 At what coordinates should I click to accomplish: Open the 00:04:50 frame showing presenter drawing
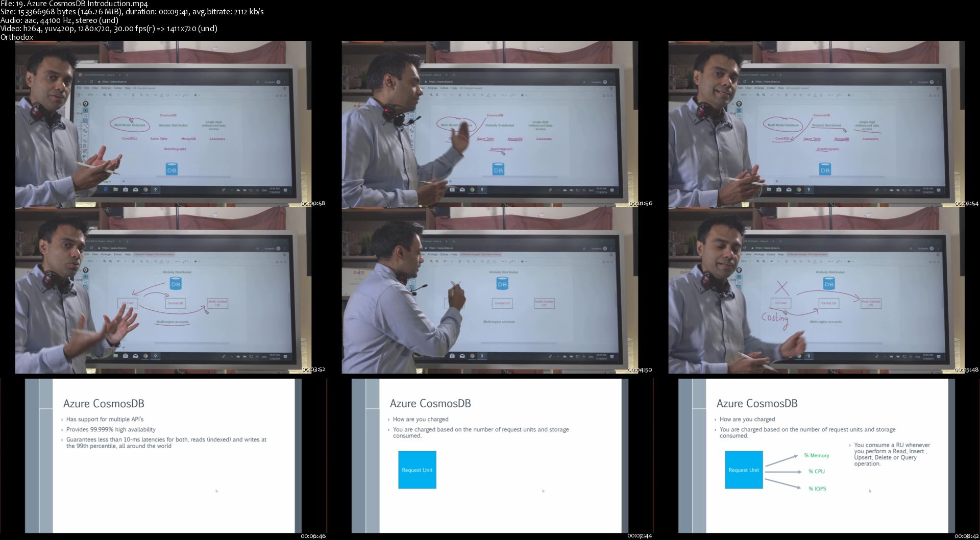click(x=490, y=290)
